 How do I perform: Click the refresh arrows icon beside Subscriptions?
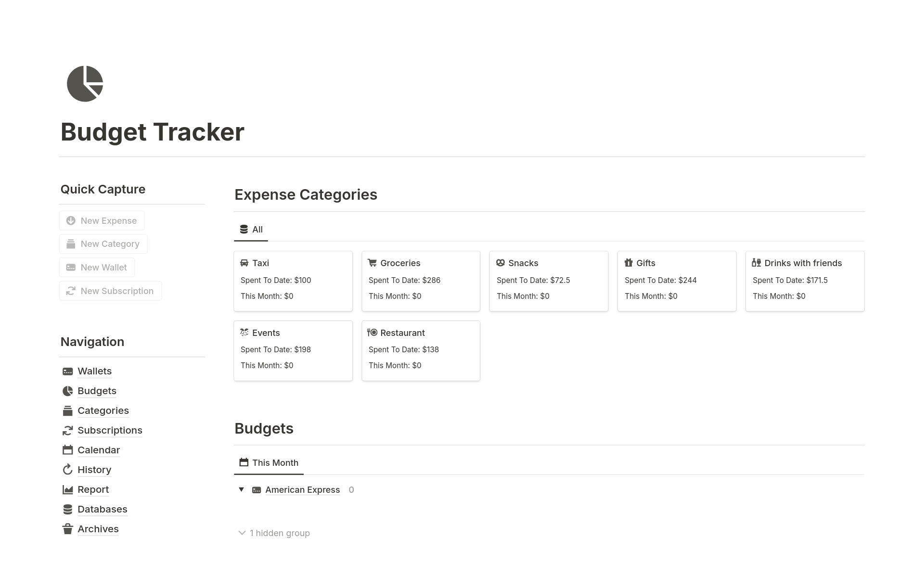68,431
